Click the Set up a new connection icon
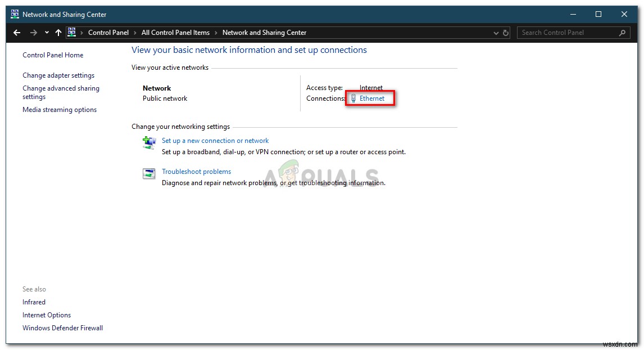 (149, 143)
